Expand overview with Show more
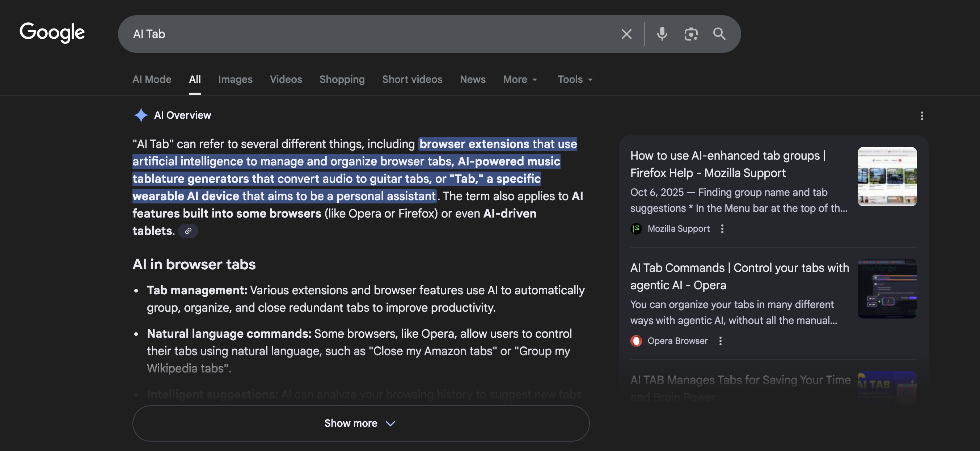 click(361, 423)
